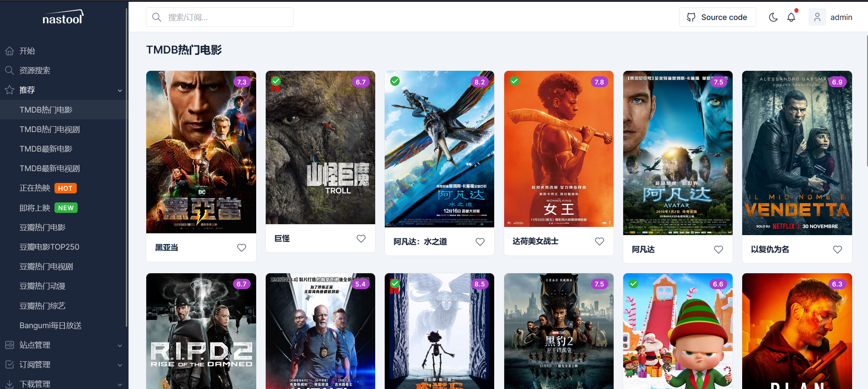Viewport: 868px width, 389px height.
Task: Click the main page vertical scrollbar
Action: point(867,101)
